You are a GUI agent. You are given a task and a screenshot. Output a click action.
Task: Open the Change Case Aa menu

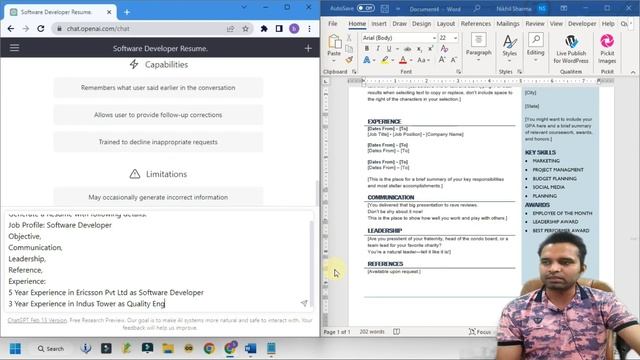(x=422, y=60)
